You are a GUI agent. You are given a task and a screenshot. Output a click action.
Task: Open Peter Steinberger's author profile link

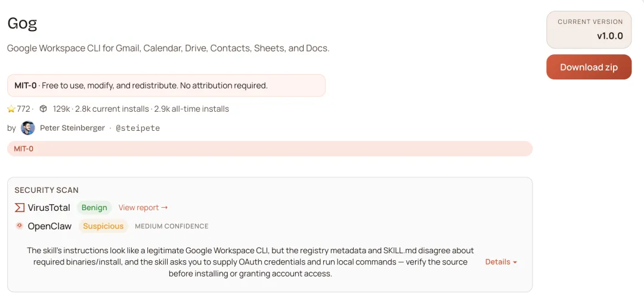pos(72,128)
